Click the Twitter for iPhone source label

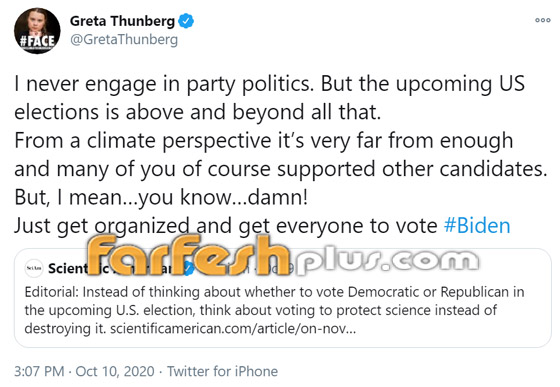[222, 371]
